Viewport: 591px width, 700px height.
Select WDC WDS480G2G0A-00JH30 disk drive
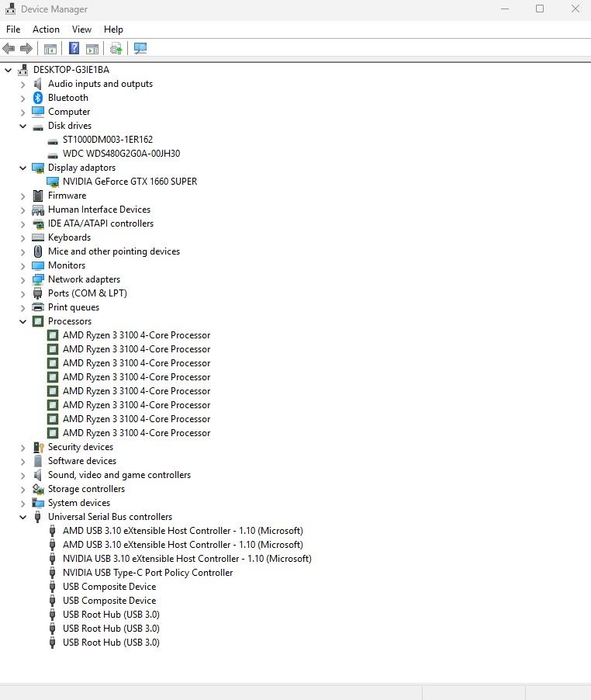121,154
